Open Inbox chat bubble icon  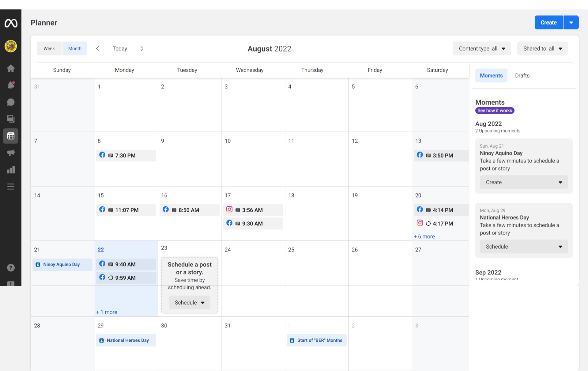(11, 102)
